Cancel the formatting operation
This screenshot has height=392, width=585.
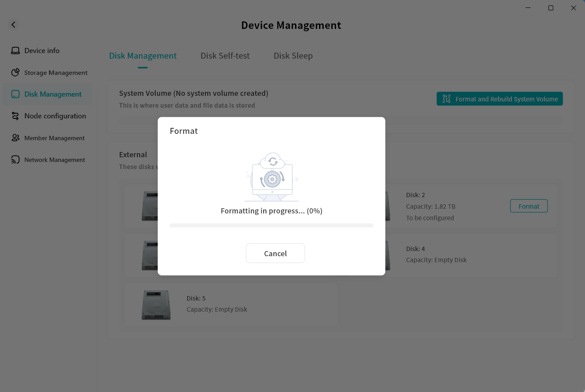tap(275, 253)
